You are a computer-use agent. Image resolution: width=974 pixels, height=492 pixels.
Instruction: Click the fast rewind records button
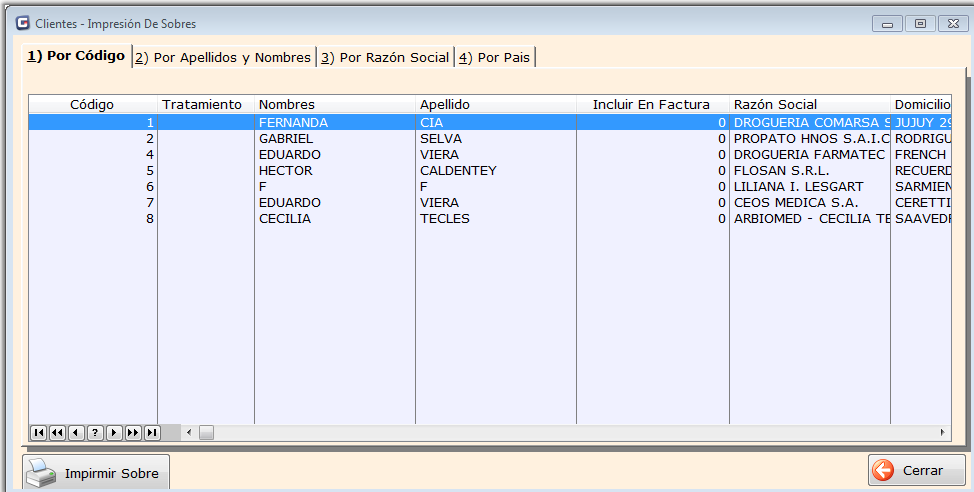point(57,432)
